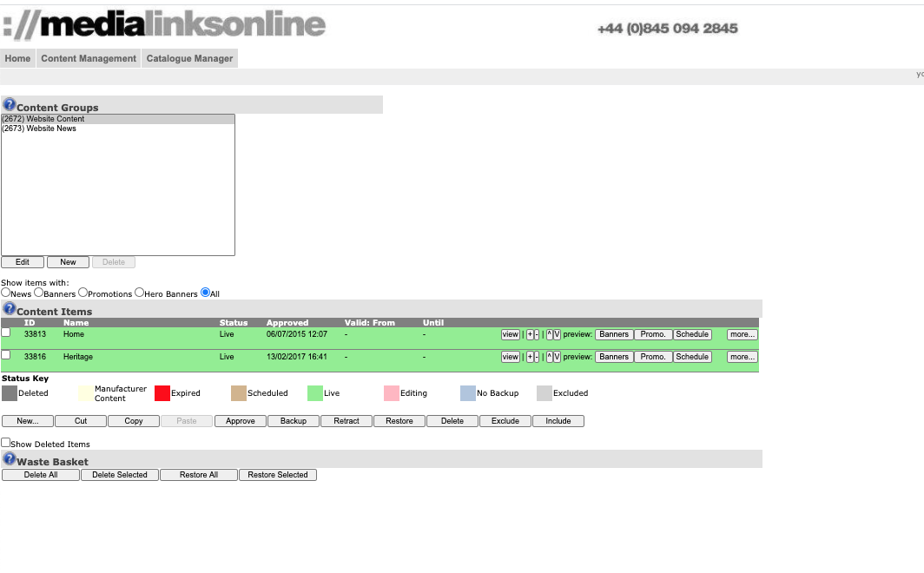Switch to the Catalogue Manager tab
The width and height of the screenshot is (924, 573).
(x=189, y=58)
